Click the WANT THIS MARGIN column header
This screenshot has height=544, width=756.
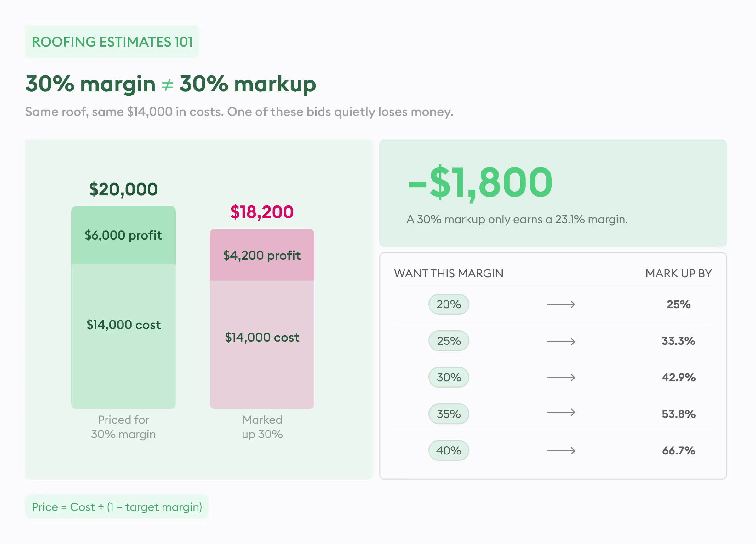(x=449, y=274)
